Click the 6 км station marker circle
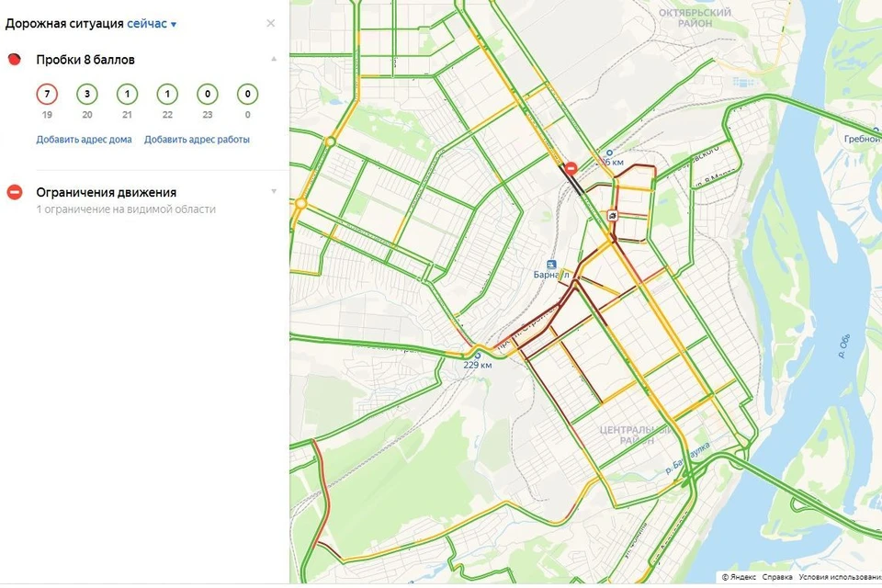Screen dimensions: 882x588 (608, 153)
